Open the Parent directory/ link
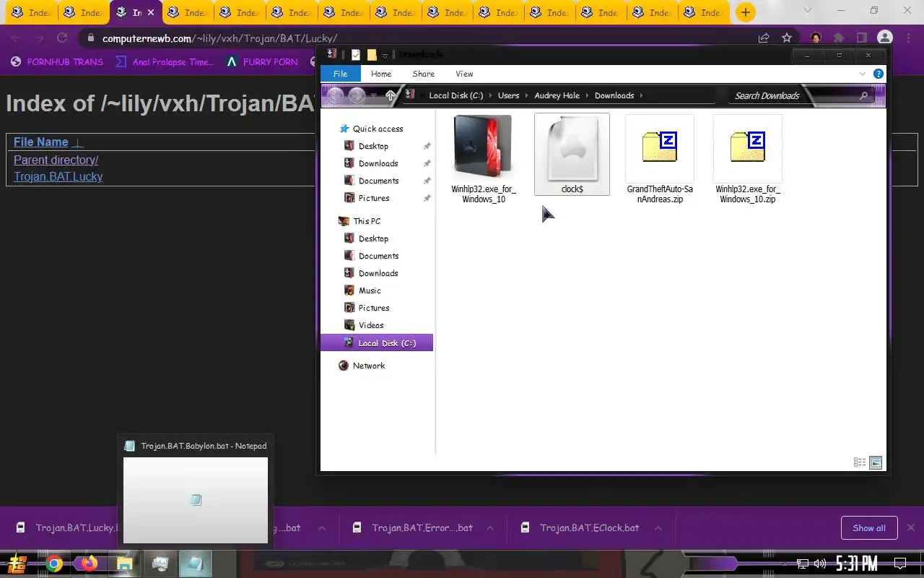The height and width of the screenshot is (578, 924). pyautogui.click(x=56, y=160)
